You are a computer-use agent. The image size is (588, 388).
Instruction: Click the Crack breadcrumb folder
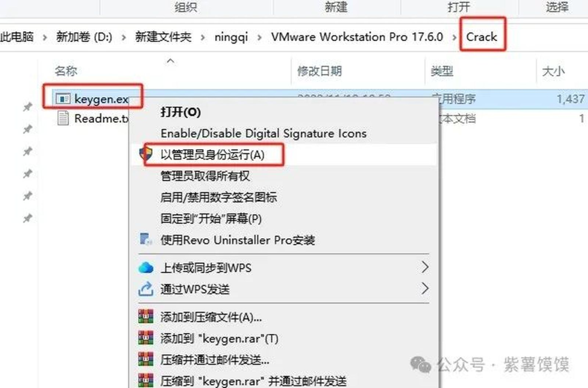(482, 36)
